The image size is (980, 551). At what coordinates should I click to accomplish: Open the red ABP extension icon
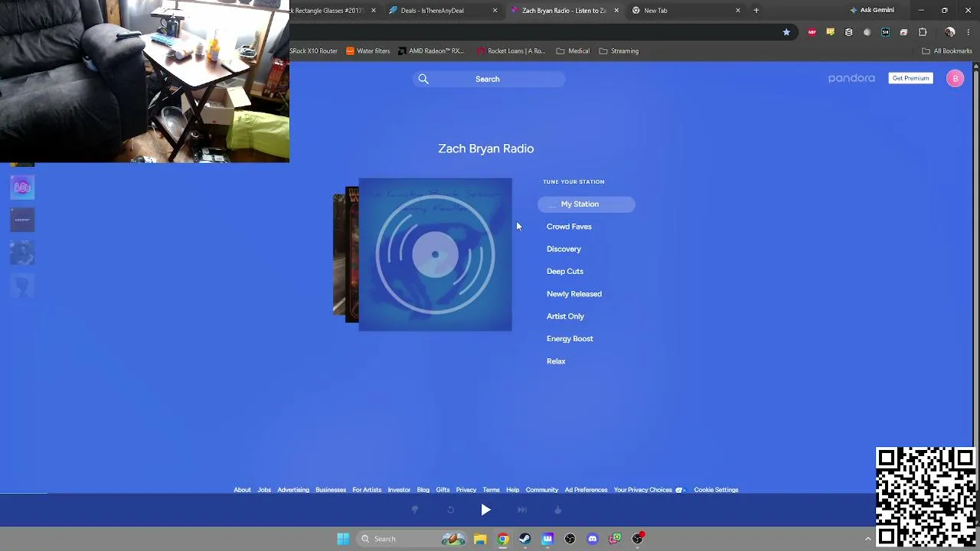(x=812, y=32)
